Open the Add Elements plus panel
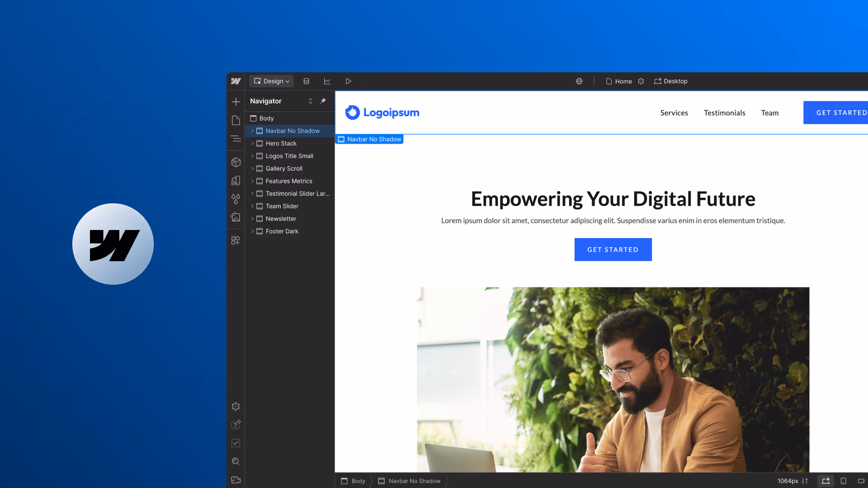The width and height of the screenshot is (868, 488). pyautogui.click(x=236, y=102)
